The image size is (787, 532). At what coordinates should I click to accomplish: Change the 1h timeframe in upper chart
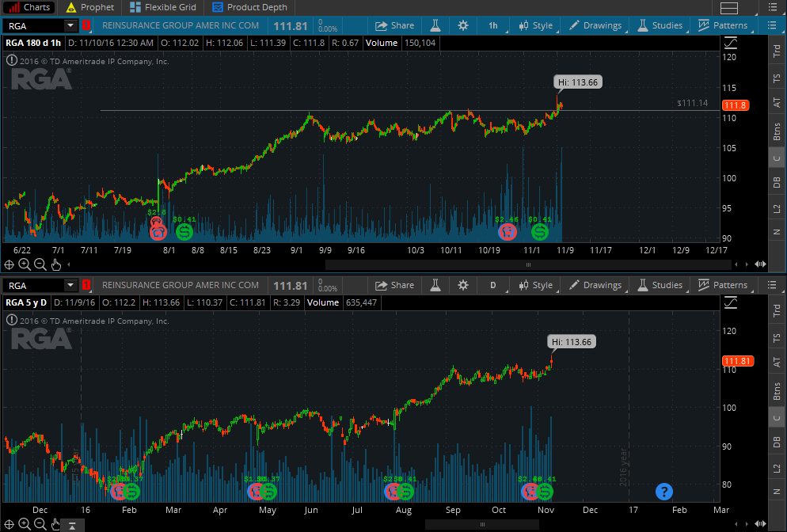pos(493,25)
